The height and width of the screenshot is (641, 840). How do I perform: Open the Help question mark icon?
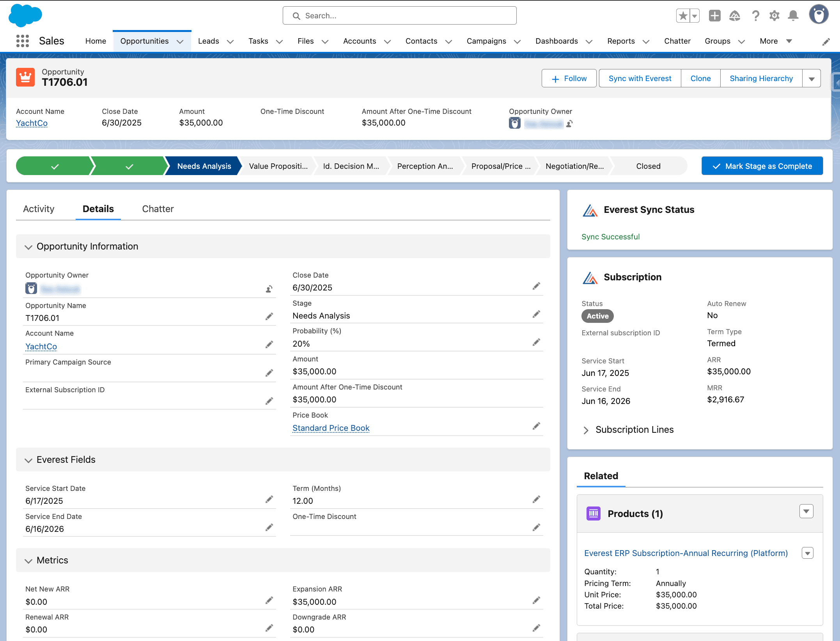pos(755,16)
